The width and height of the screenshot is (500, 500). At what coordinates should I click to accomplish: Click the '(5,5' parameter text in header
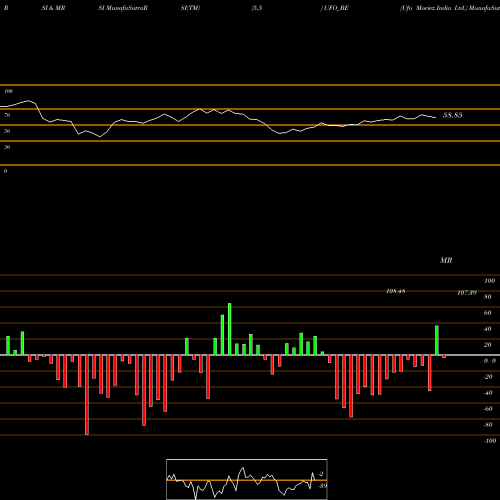pyautogui.click(x=257, y=8)
